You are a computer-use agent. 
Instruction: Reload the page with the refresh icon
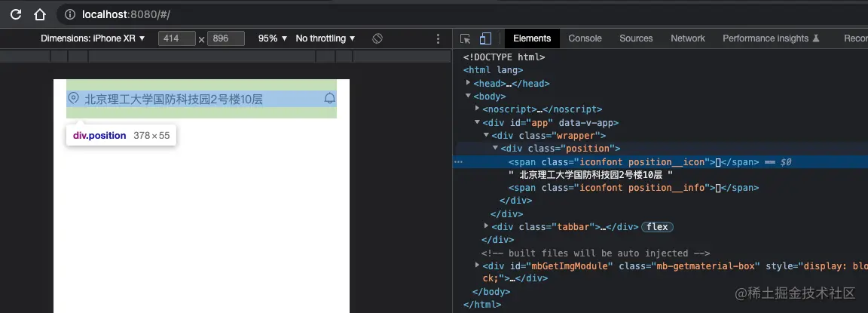pyautogui.click(x=16, y=15)
